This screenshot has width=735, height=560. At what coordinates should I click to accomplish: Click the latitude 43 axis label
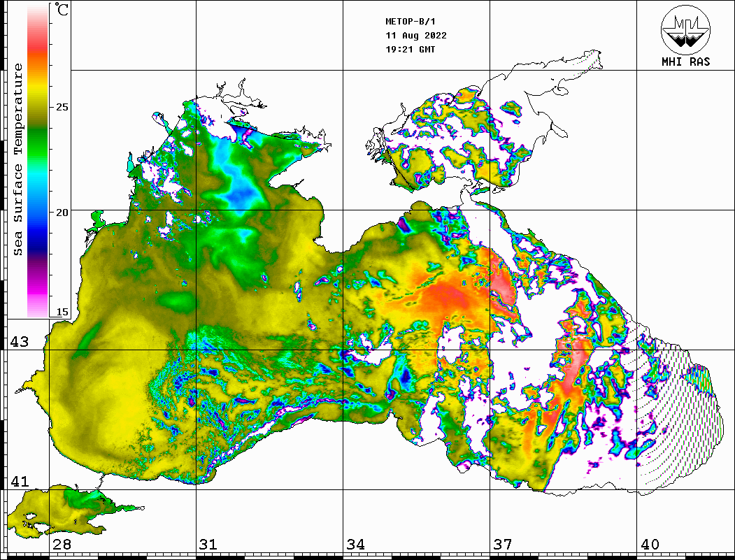[x=20, y=342]
